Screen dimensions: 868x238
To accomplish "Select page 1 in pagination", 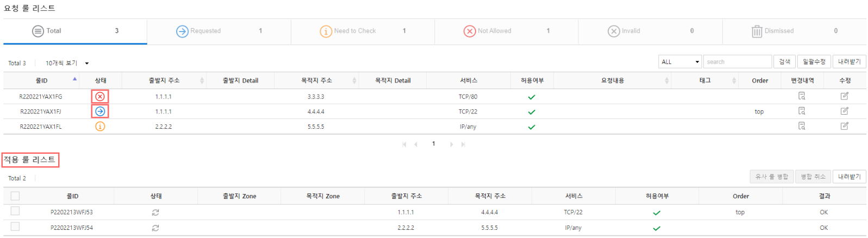I will tap(433, 144).
